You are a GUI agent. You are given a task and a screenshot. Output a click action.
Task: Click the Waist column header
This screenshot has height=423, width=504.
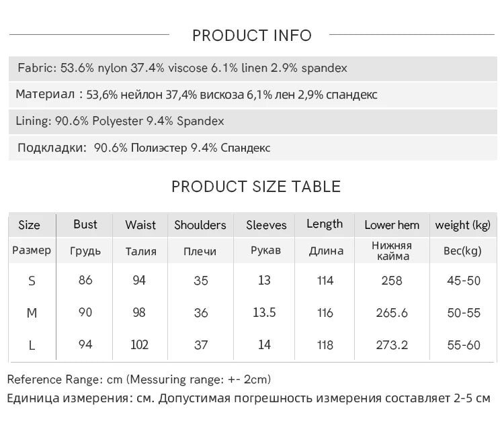tap(140, 225)
